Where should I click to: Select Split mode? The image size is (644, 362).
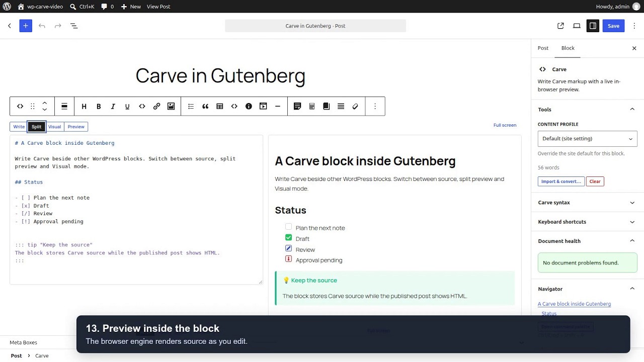(37, 127)
